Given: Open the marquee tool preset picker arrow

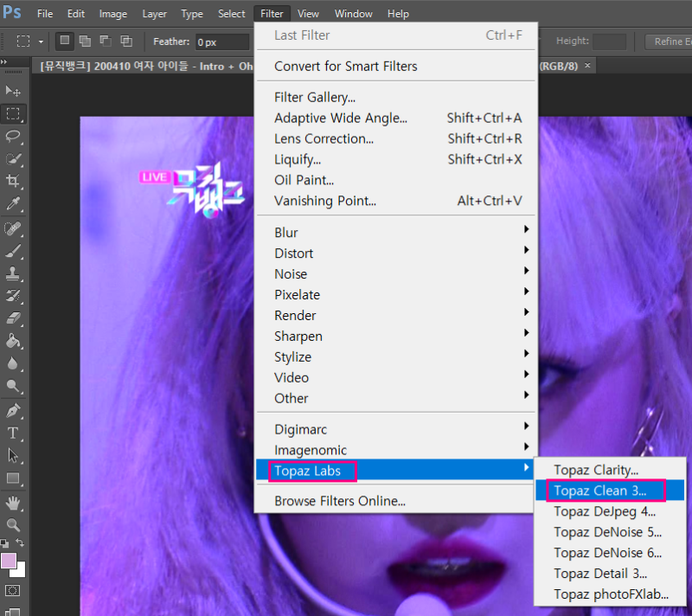Looking at the screenshot, I should [x=41, y=42].
